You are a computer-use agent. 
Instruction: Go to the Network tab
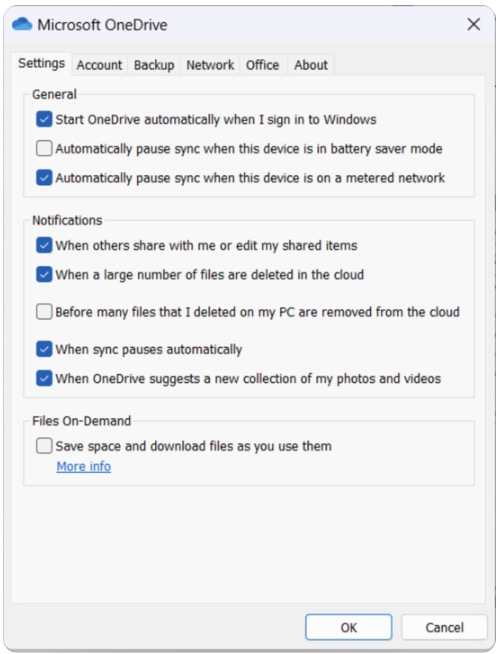[x=210, y=65]
